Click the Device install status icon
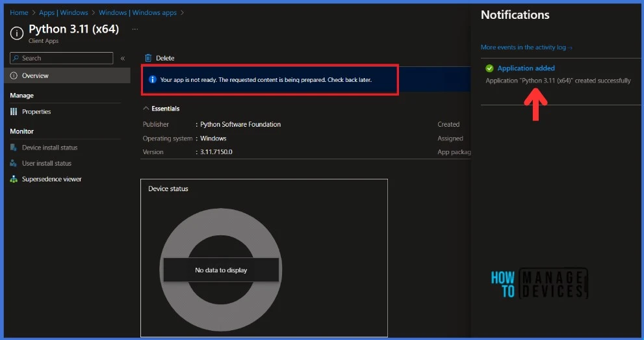644x340 pixels. click(14, 148)
